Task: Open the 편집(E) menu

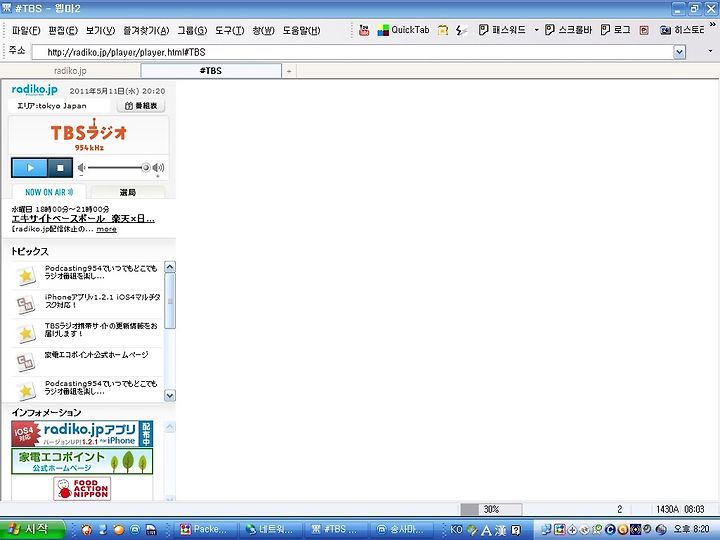Action: point(63,31)
